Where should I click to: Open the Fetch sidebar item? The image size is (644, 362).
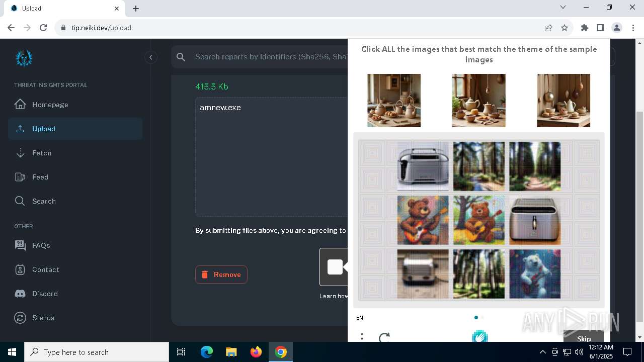tap(75, 153)
